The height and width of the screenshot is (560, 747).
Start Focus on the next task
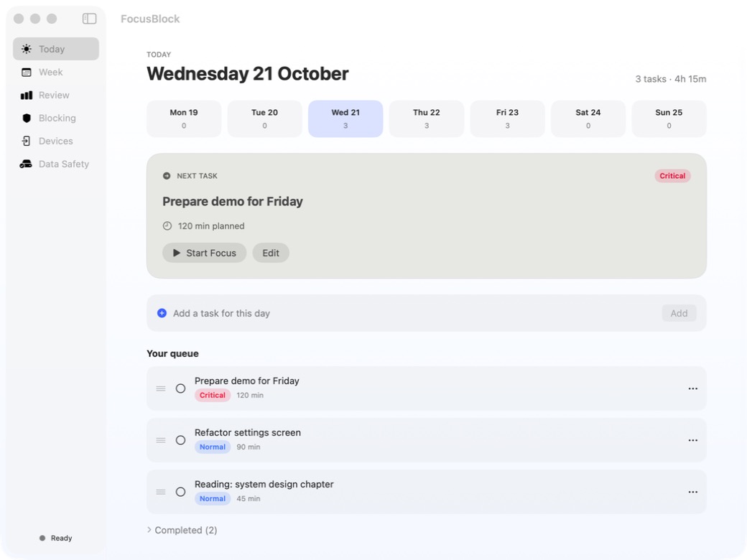point(205,253)
